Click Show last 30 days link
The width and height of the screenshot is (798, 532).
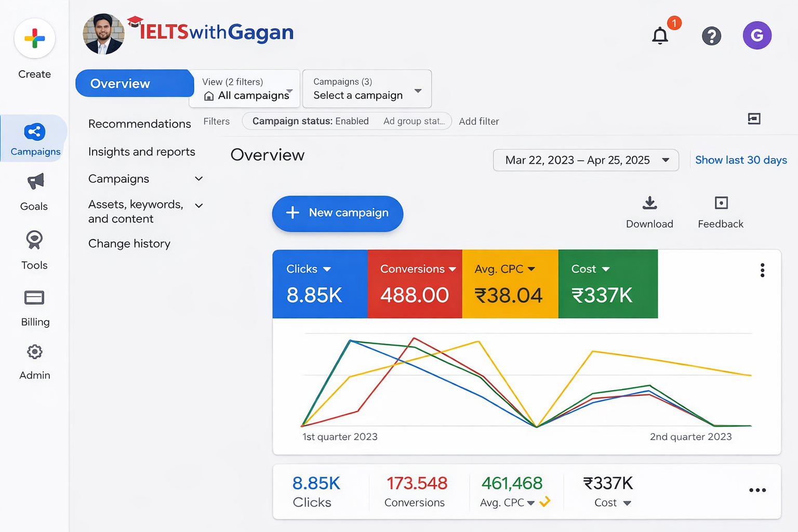(x=741, y=160)
